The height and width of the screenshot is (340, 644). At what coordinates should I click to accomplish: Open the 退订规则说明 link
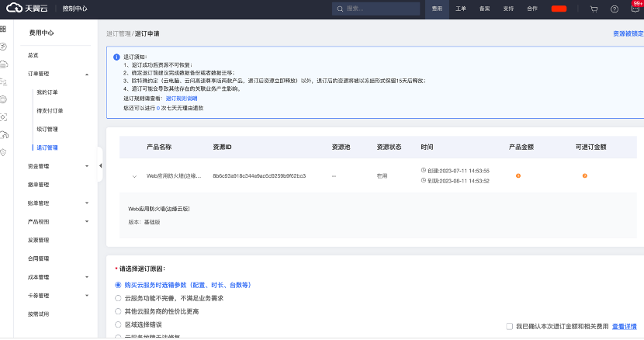(x=180, y=99)
